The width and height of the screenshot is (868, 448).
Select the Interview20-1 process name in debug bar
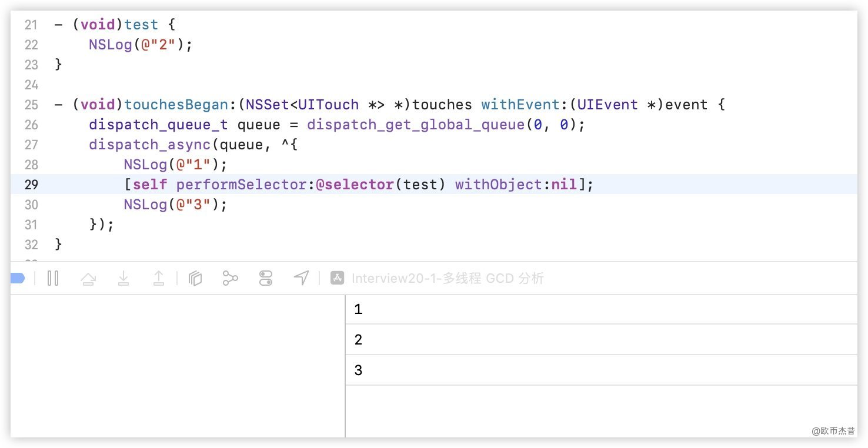pyautogui.click(x=447, y=279)
